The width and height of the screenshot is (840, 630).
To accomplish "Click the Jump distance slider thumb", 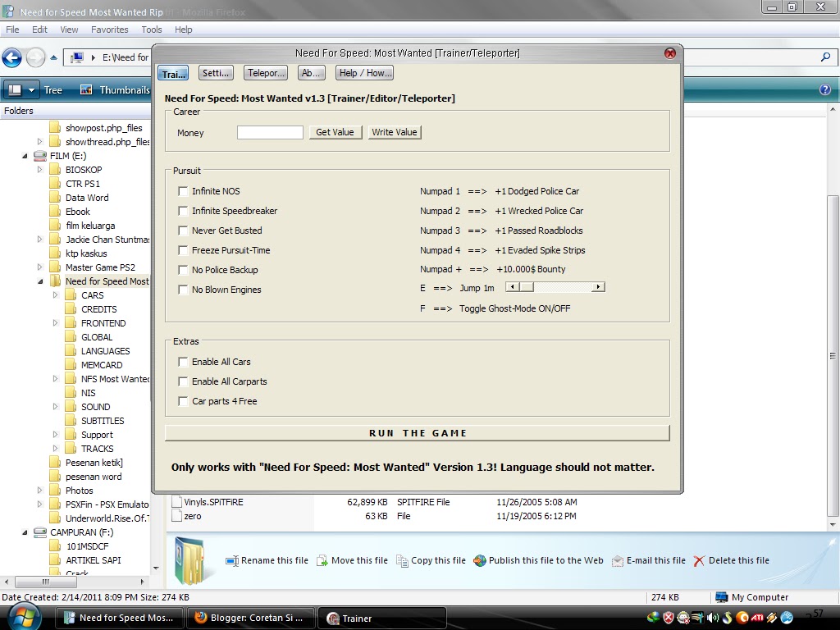I will (527, 287).
